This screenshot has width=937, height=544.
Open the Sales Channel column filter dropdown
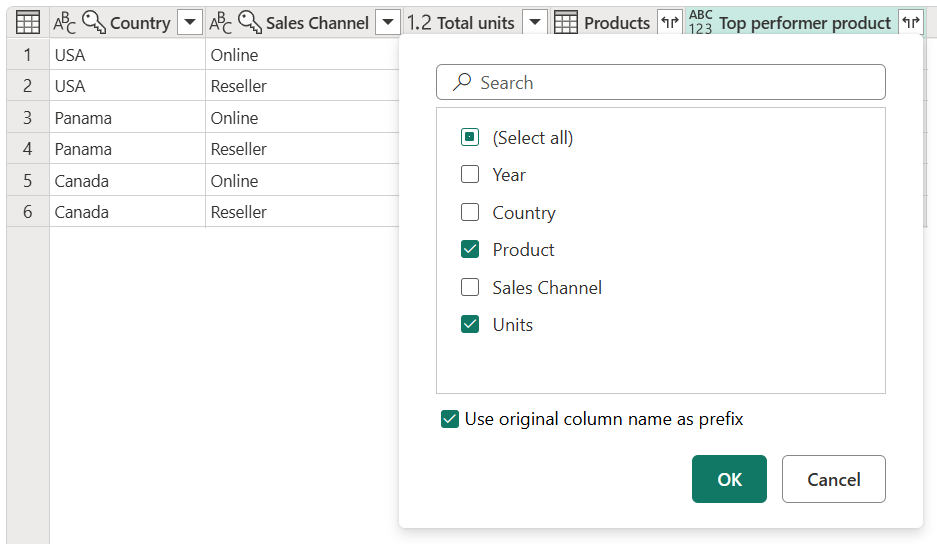click(388, 22)
